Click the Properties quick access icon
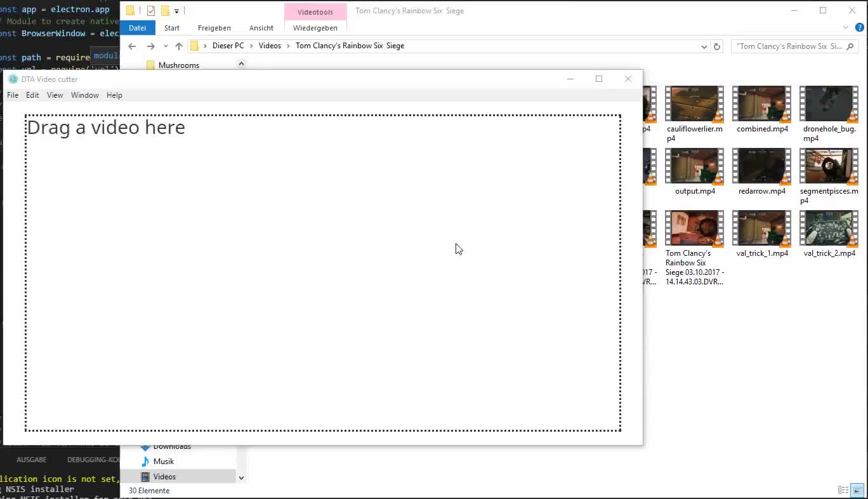Image resolution: width=868 pixels, height=499 pixels. 150,11
